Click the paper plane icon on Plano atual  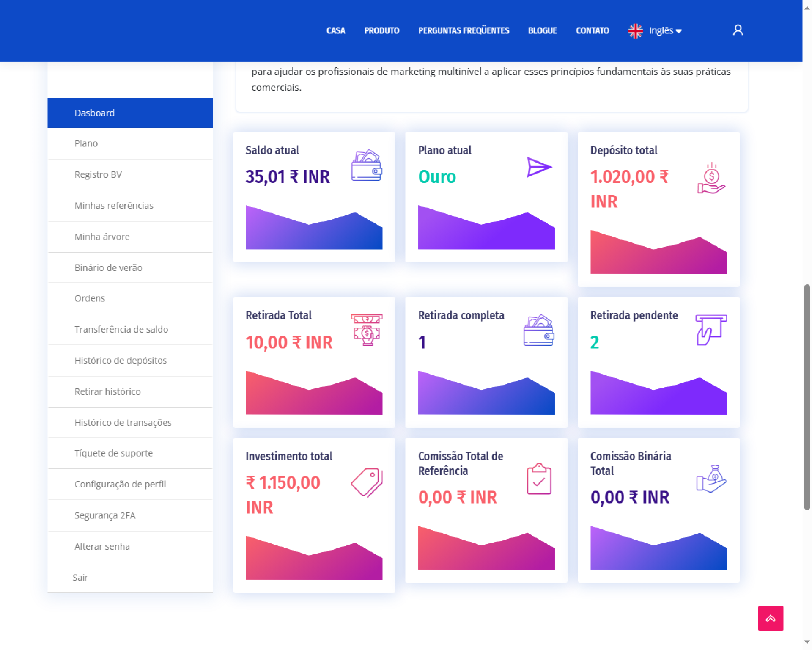click(x=539, y=167)
